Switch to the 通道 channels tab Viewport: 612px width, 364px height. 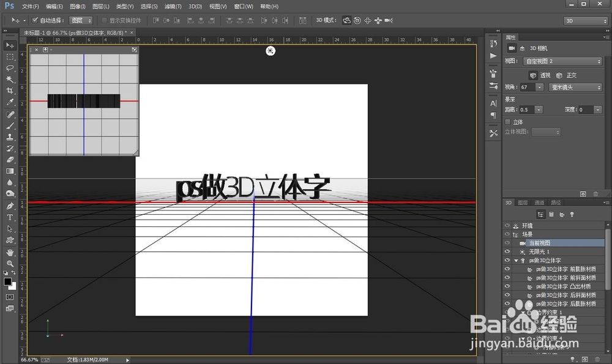point(539,202)
